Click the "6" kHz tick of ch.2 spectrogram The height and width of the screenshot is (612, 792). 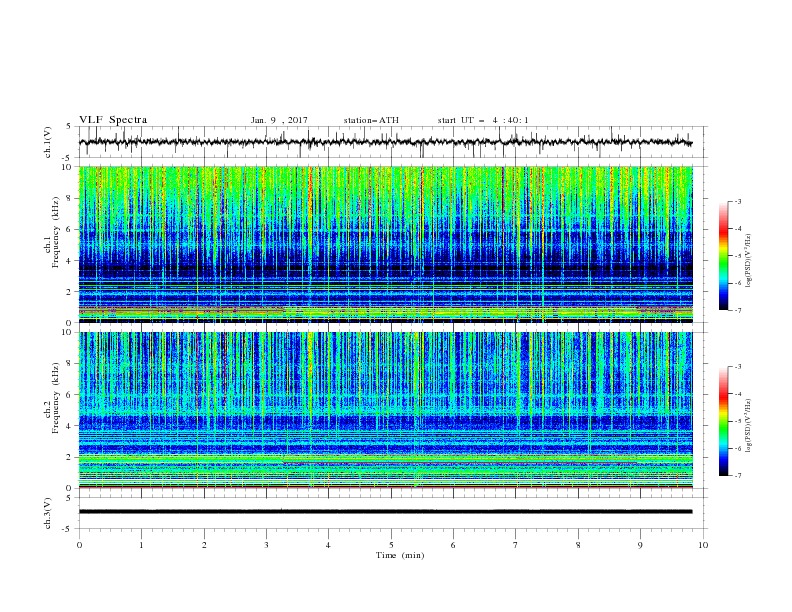coord(70,395)
